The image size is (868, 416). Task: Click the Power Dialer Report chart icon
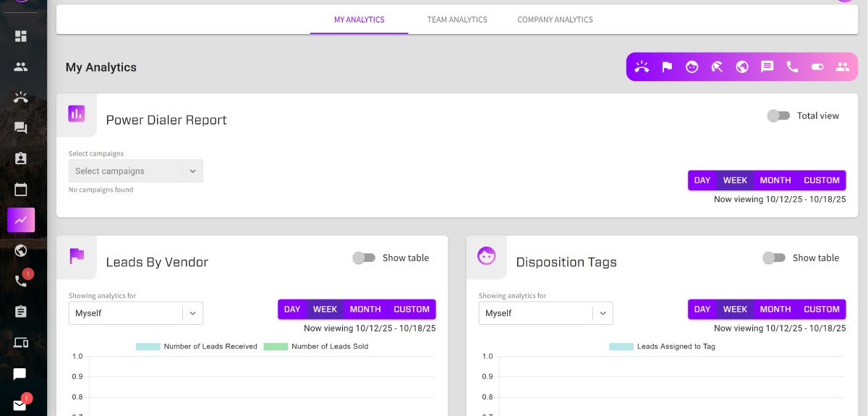[x=77, y=114]
